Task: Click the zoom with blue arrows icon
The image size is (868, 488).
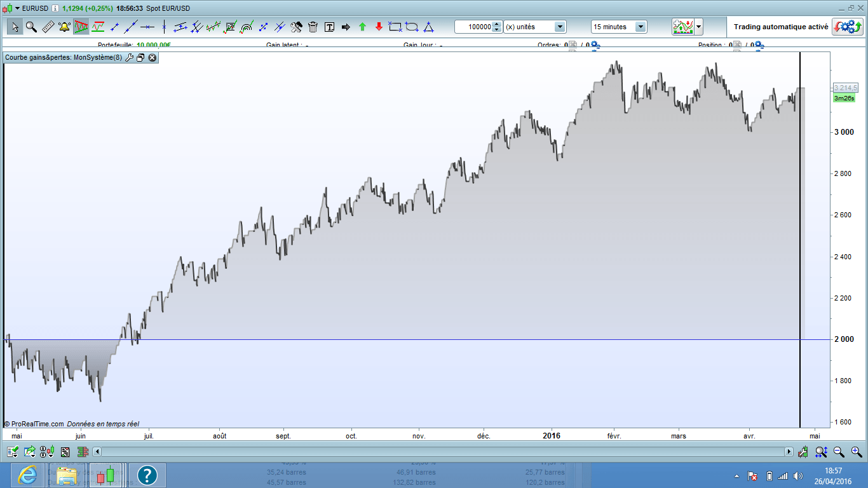Action: pyautogui.click(x=821, y=452)
